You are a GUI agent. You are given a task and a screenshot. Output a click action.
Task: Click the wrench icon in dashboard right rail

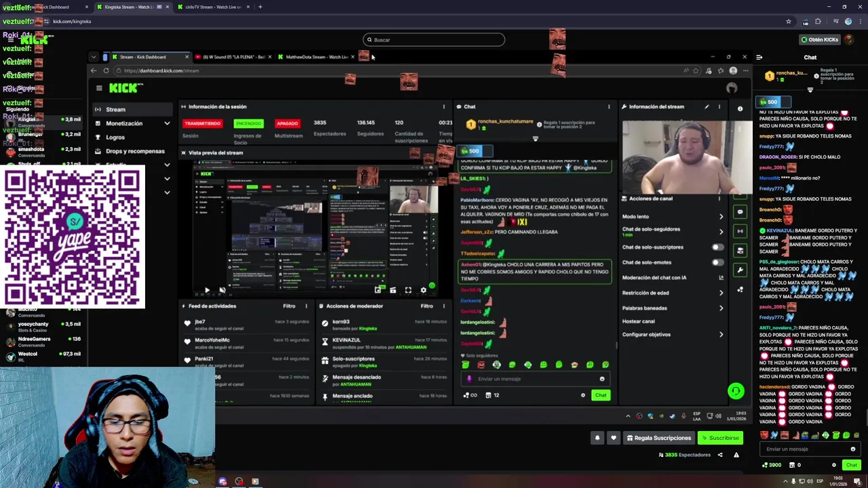741,270
